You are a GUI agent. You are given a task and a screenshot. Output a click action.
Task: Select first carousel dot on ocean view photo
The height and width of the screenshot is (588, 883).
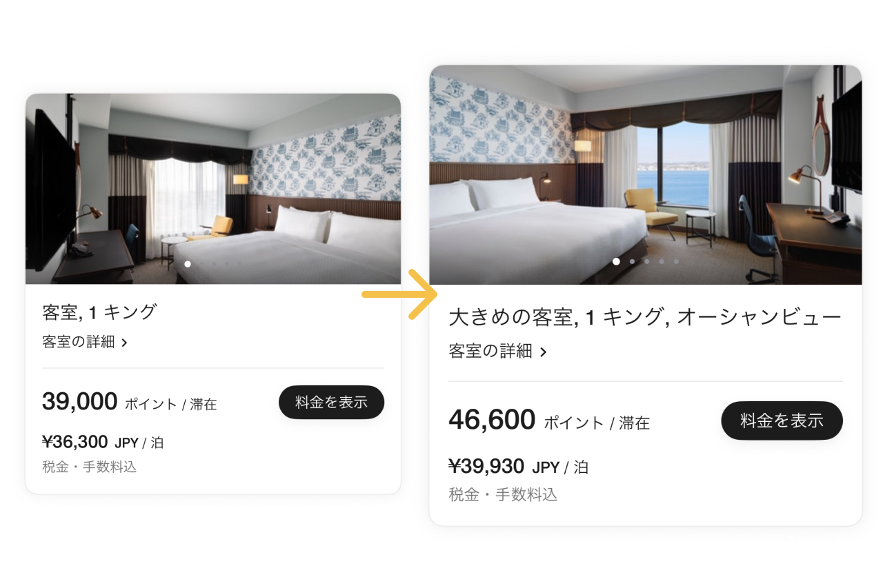click(616, 261)
